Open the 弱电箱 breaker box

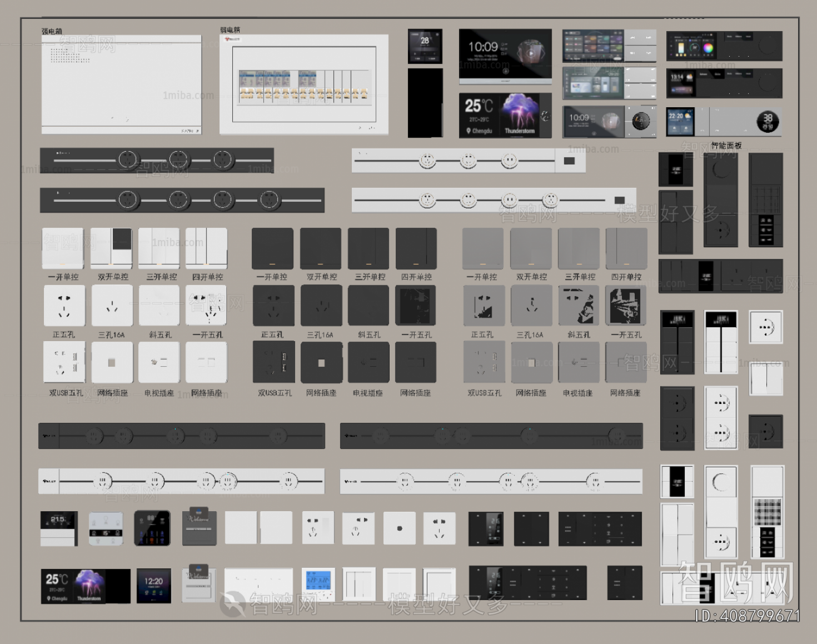pyautogui.click(x=304, y=84)
